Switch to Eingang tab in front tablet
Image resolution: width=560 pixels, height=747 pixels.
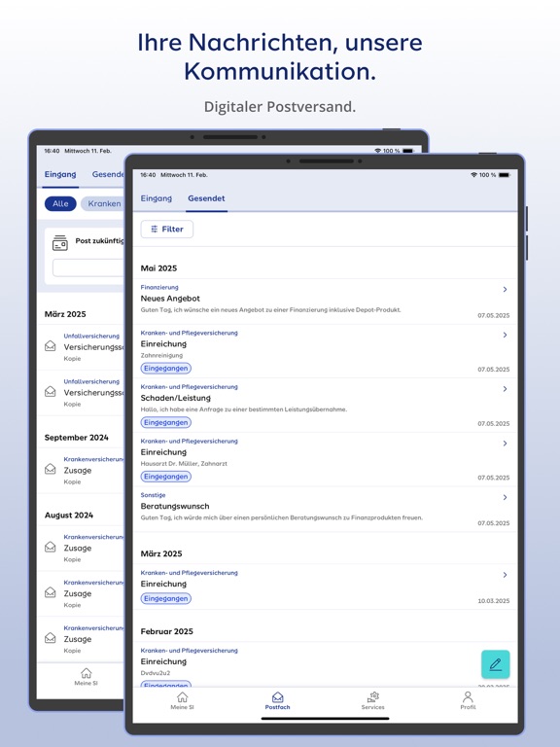coord(157,198)
